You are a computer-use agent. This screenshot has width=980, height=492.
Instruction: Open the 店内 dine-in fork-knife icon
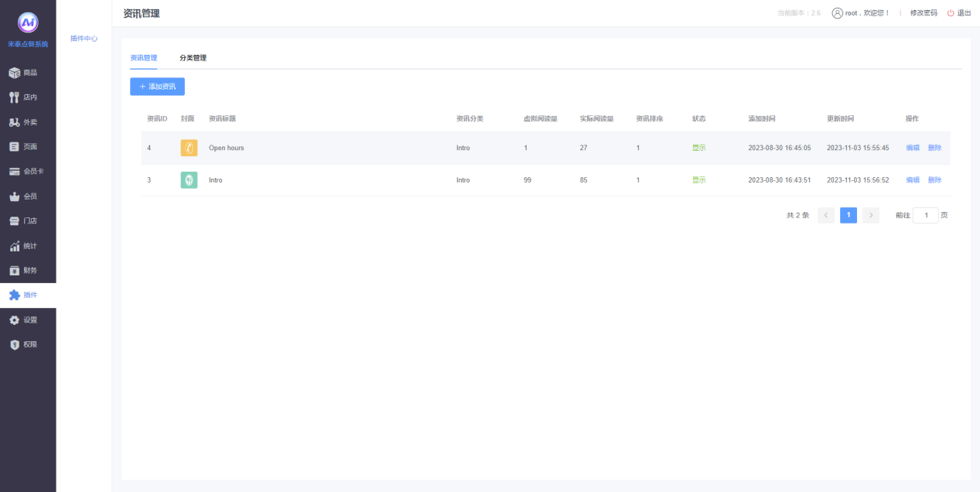pyautogui.click(x=14, y=97)
